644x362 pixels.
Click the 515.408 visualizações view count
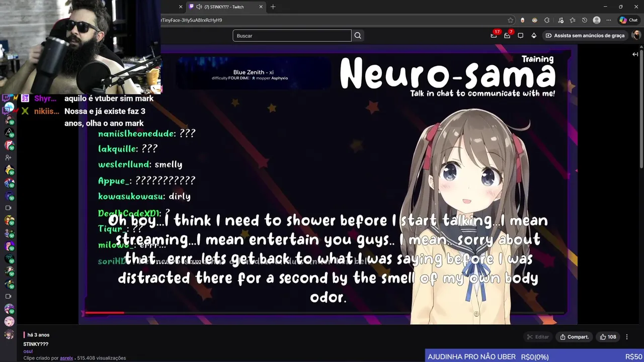pos(101,358)
